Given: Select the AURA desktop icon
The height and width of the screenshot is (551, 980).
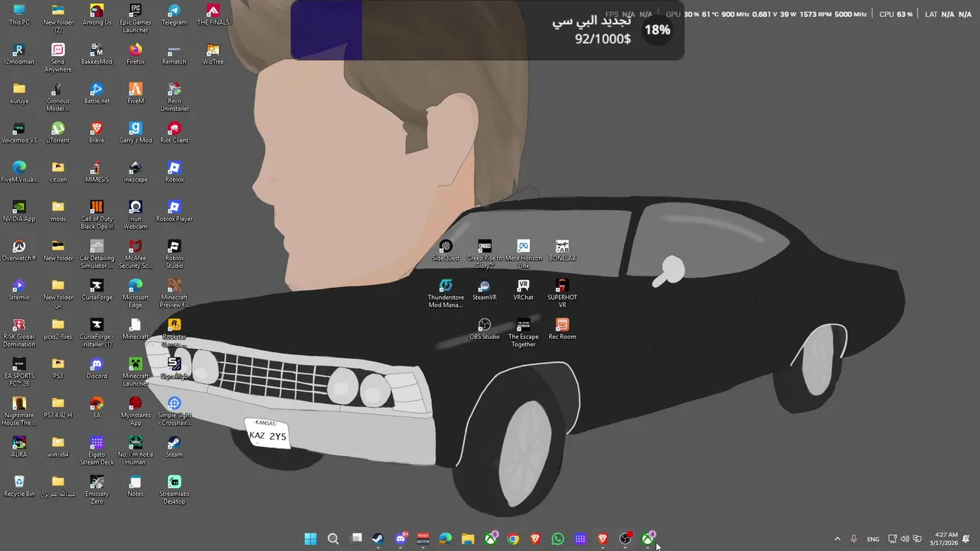Looking at the screenshot, I should pos(19,446).
